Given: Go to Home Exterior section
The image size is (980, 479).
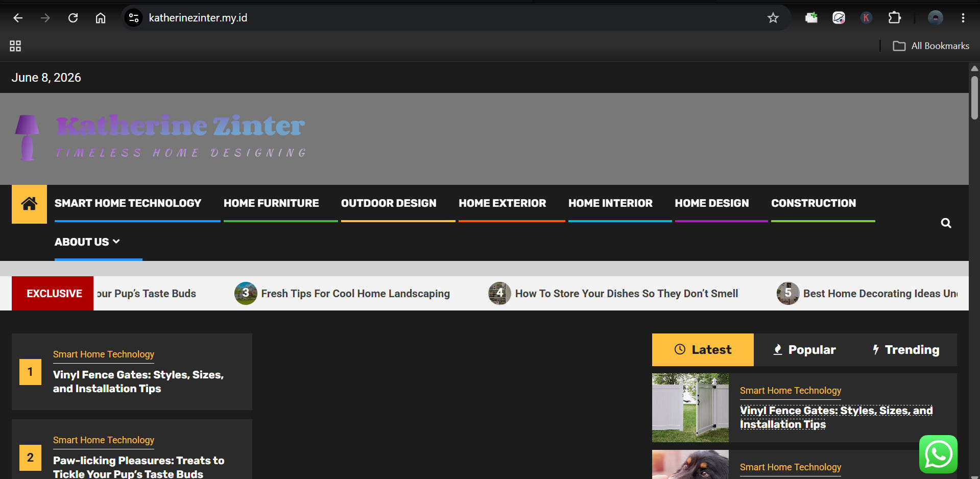Looking at the screenshot, I should coord(502,203).
